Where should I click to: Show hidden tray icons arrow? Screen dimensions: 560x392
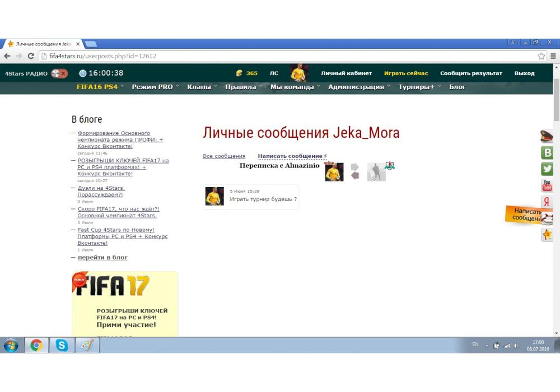coord(487,346)
